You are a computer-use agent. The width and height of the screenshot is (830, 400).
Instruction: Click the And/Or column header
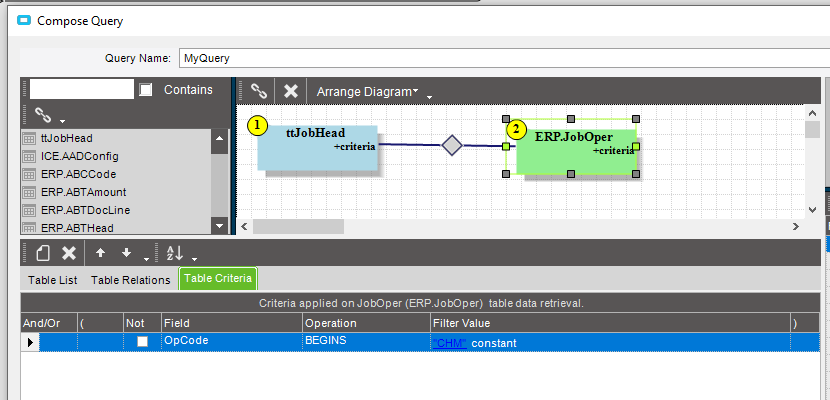(x=49, y=323)
